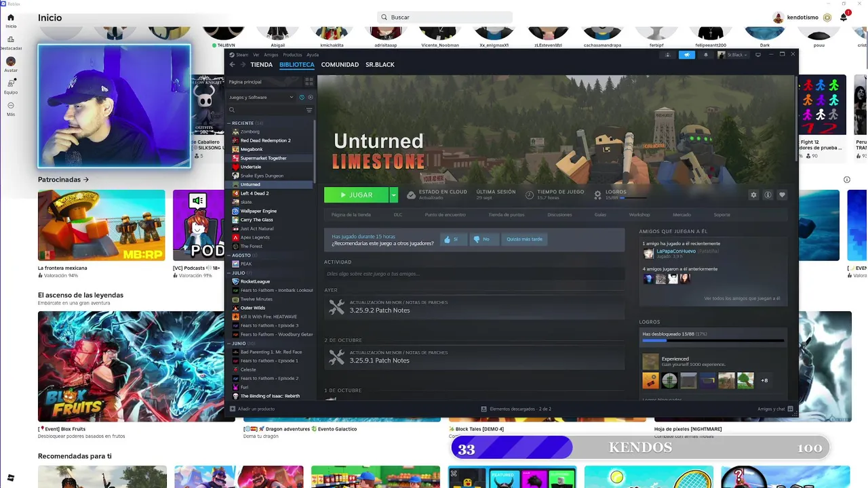Sort library by recent activity clock icon

[x=302, y=97]
